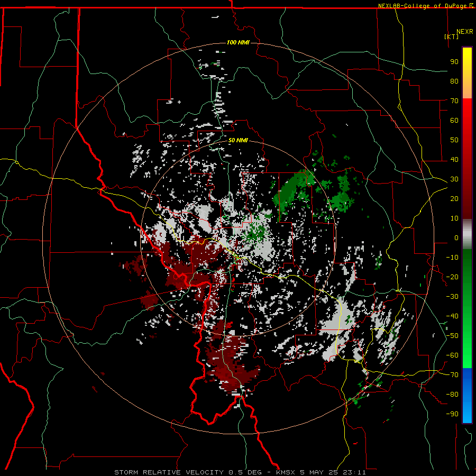Click the 60 value on the velocity legend

454,120
